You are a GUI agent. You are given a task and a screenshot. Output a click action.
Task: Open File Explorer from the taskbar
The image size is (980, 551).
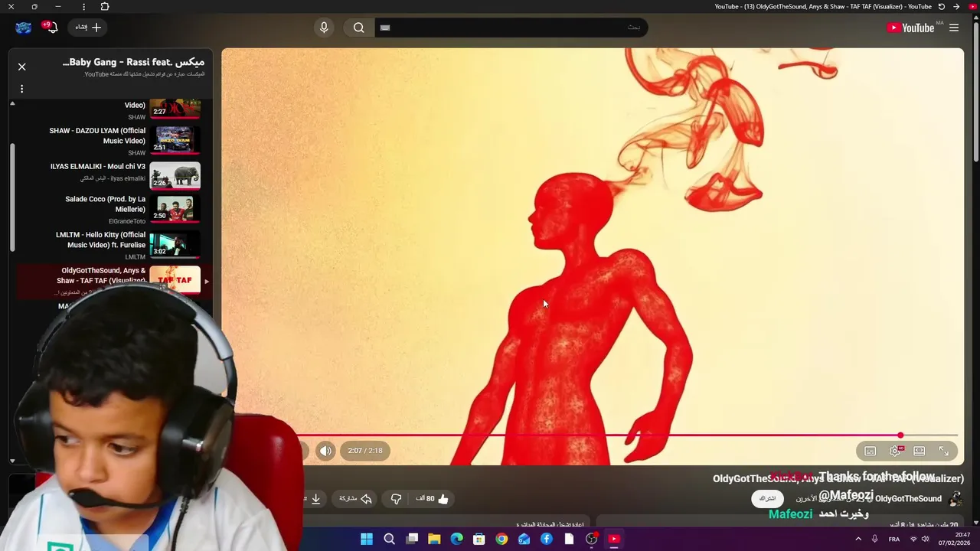pos(434,540)
